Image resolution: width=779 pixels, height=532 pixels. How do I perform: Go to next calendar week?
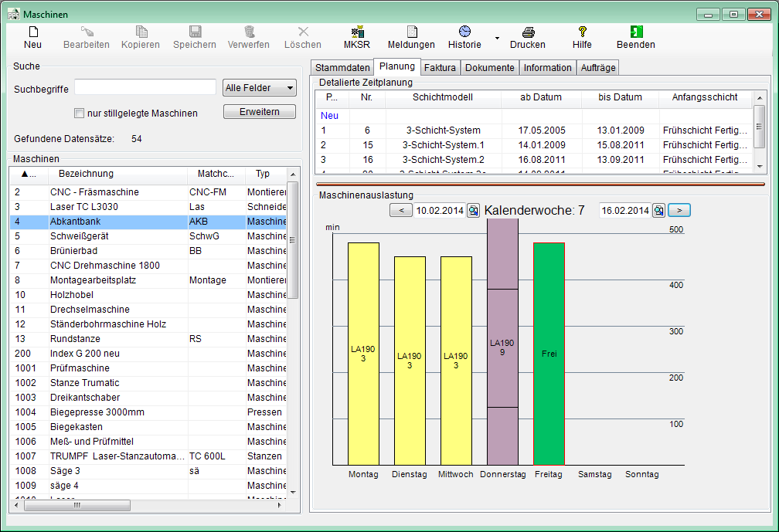pyautogui.click(x=679, y=211)
